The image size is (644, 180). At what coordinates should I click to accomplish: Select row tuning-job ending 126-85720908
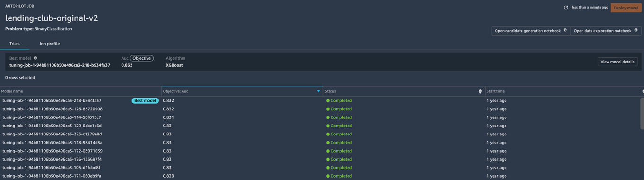tap(322, 109)
